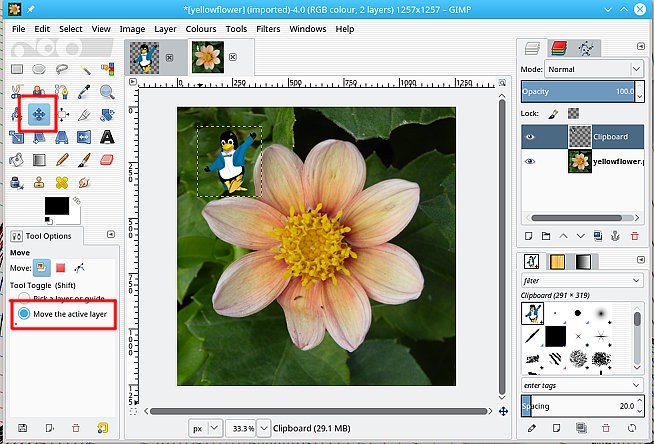
Task: Select the Move tool
Action: pos(39,114)
